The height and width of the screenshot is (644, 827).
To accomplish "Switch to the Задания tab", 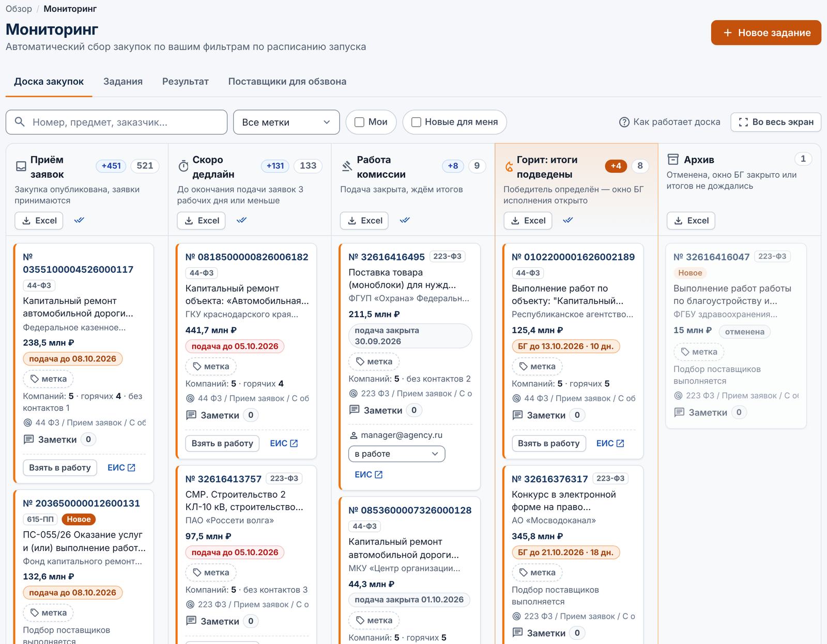I will click(x=123, y=82).
